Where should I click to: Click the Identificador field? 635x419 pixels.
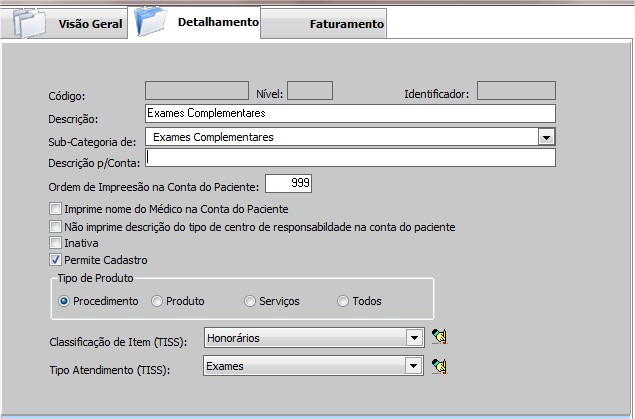[x=516, y=90]
